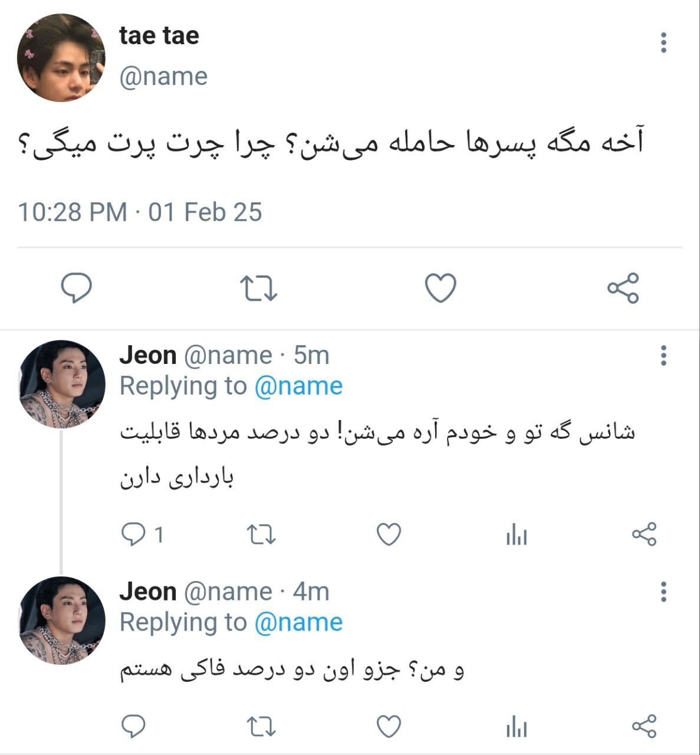Retweet Jeon's 4m reply
This screenshot has width=700, height=755.
pyautogui.click(x=260, y=726)
